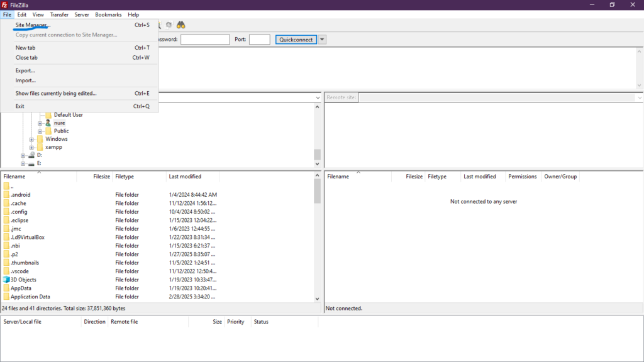Click the E: drive icon in tree

coord(31,163)
